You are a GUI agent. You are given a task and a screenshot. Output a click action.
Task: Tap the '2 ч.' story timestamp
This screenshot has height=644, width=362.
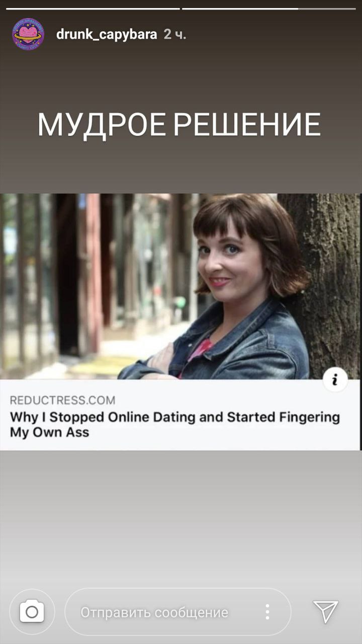175,34
